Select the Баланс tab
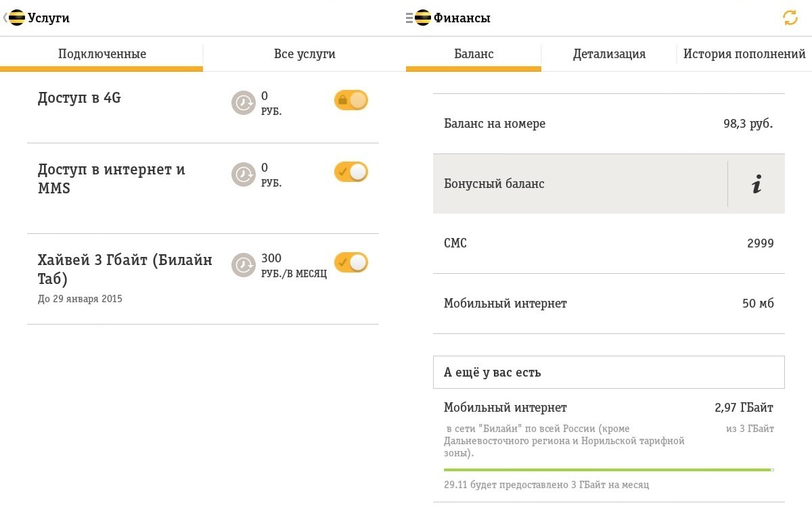Viewport: 812px width, 524px height. pyautogui.click(x=474, y=54)
